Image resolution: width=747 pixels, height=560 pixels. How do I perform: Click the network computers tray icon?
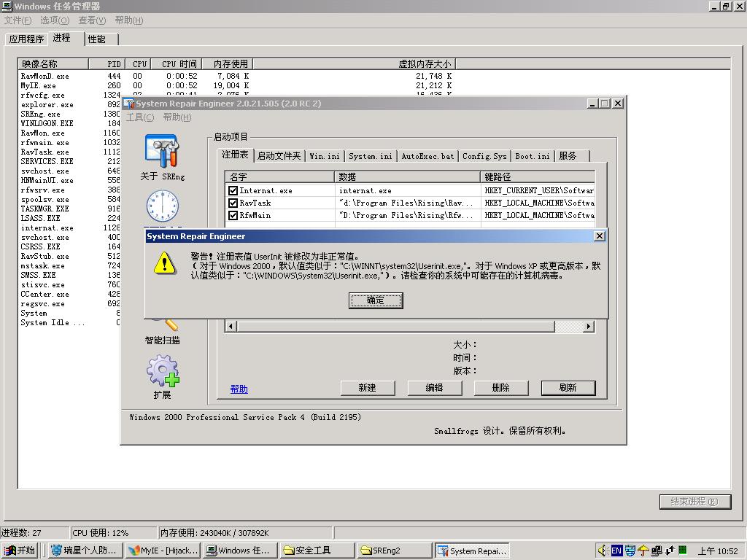click(657, 551)
